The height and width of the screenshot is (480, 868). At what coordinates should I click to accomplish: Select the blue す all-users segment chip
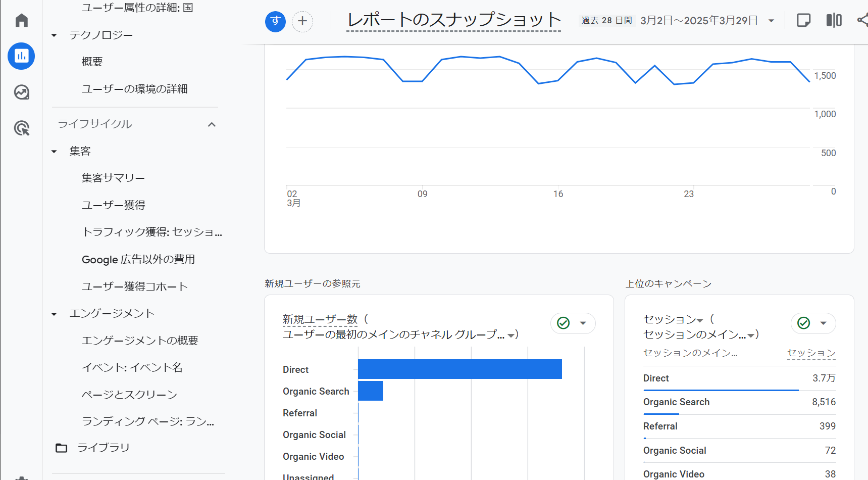coord(275,21)
